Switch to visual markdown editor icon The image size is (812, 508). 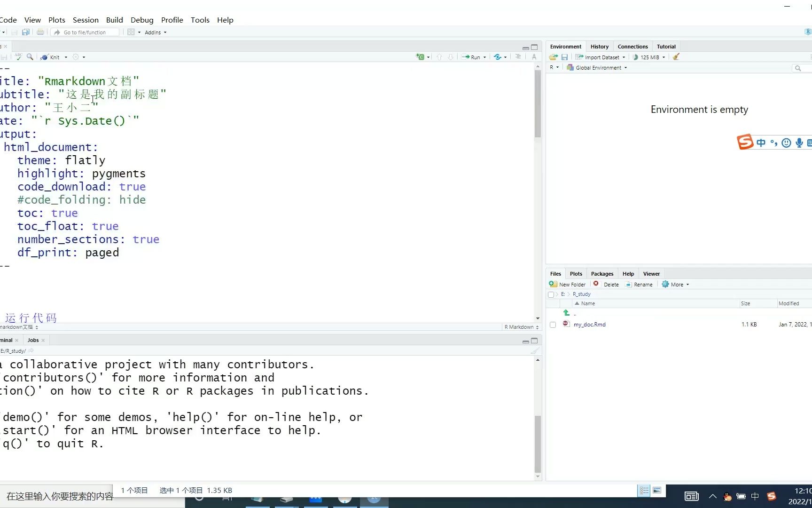534,56
